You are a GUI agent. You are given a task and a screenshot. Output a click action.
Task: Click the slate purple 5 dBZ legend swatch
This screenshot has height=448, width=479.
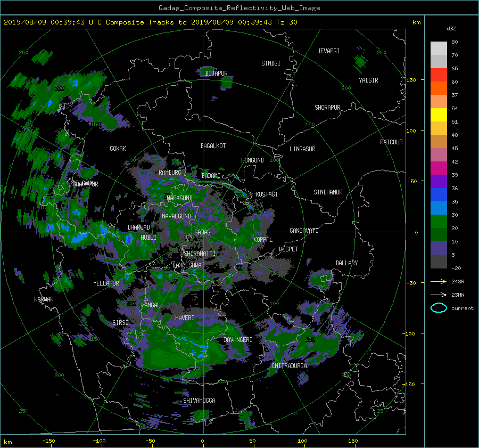[439, 248]
